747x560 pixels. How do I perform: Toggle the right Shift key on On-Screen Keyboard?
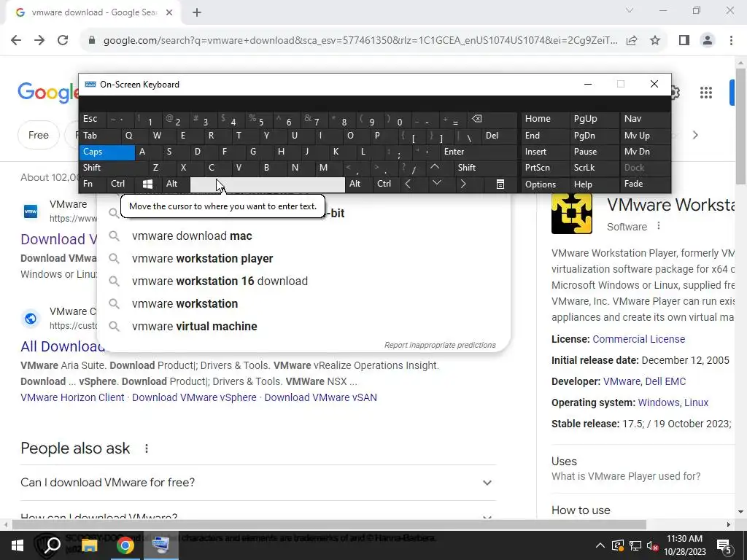coord(485,168)
